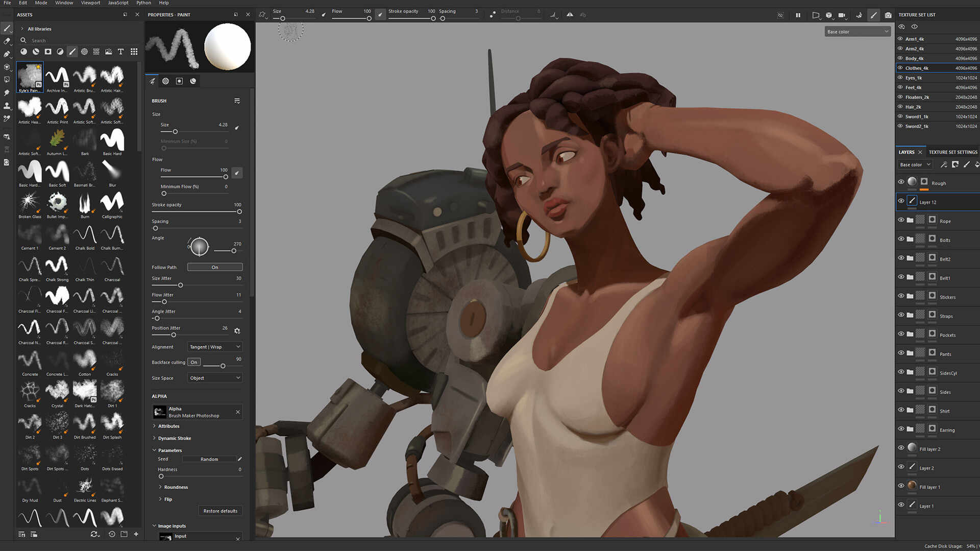
Task: Select the Paint tool in the left toolbar
Action: click(x=7, y=29)
